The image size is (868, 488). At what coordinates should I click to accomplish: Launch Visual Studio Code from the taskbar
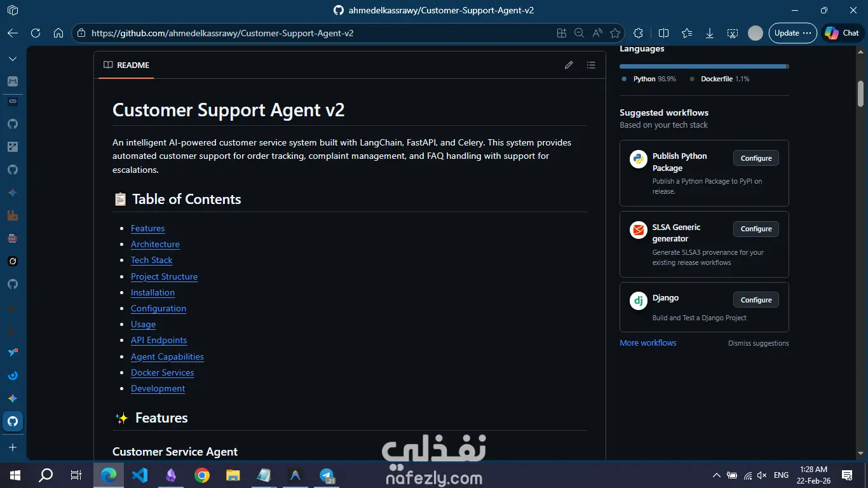click(140, 475)
